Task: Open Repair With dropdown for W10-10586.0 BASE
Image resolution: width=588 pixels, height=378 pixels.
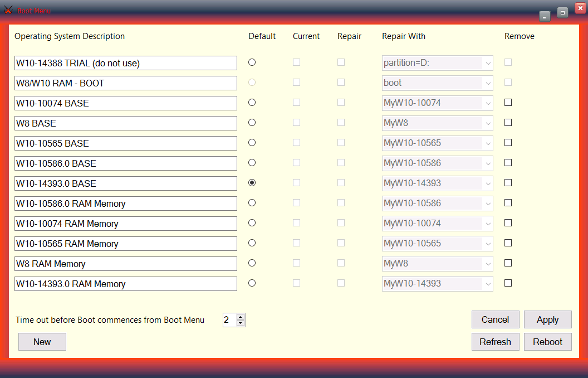Action: click(x=437, y=163)
